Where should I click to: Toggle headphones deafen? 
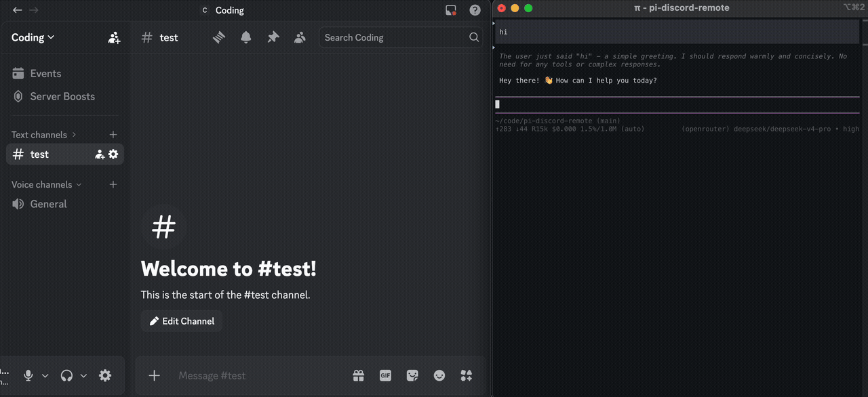[66, 375]
